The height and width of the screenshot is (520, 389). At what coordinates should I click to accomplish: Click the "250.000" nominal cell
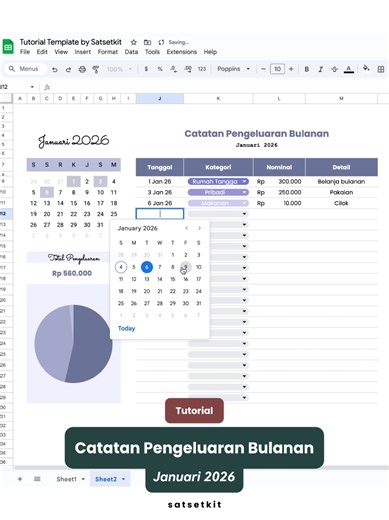[279, 192]
